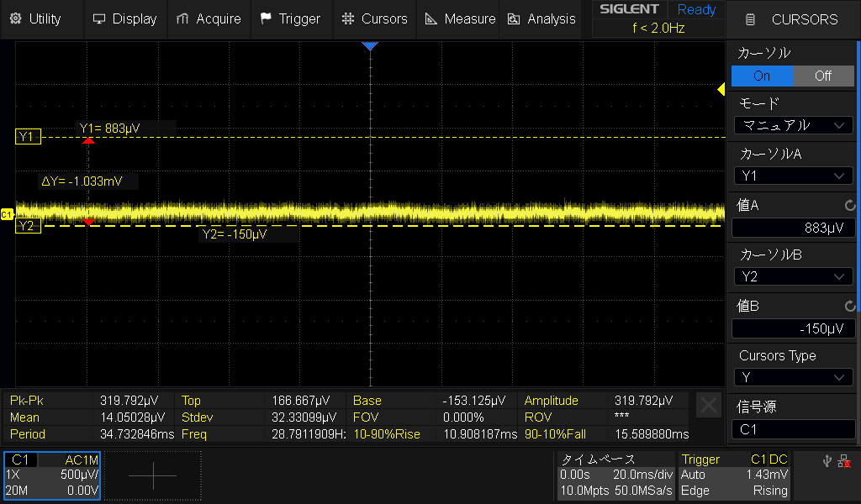The height and width of the screenshot is (504, 861).
Task: Open the Measure menu
Action: click(x=460, y=18)
